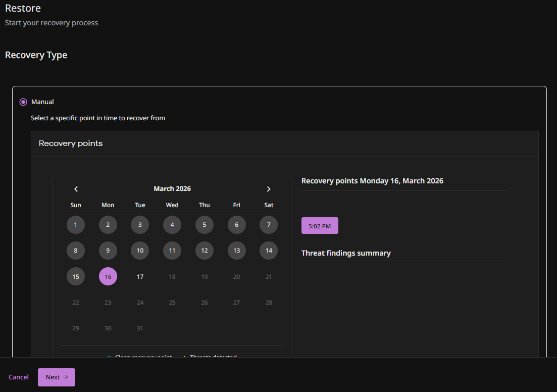Select March 4 recovery date
The height and width of the screenshot is (392, 557).
click(x=172, y=225)
